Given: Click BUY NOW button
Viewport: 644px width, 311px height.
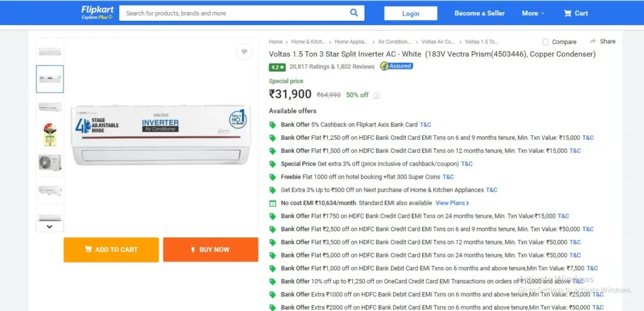Looking at the screenshot, I should pos(211,250).
